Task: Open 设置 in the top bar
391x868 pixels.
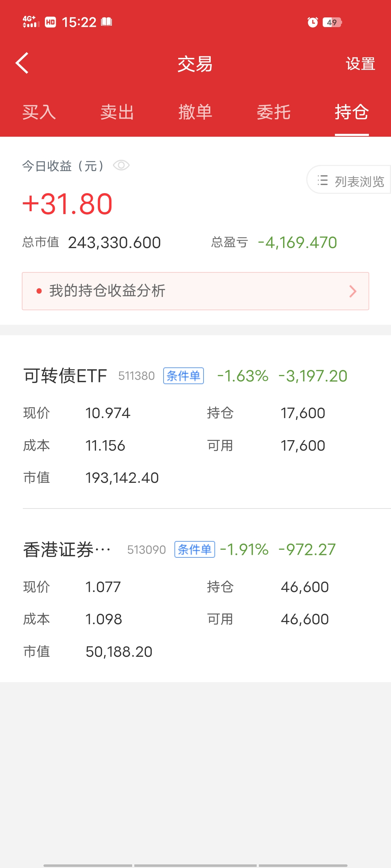Action: [x=360, y=64]
